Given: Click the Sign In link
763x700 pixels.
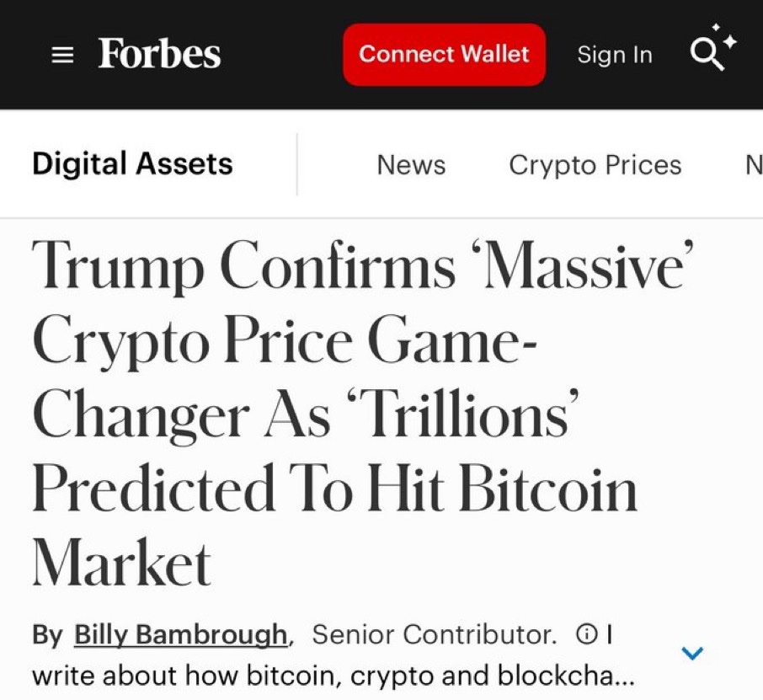Looking at the screenshot, I should (x=615, y=55).
